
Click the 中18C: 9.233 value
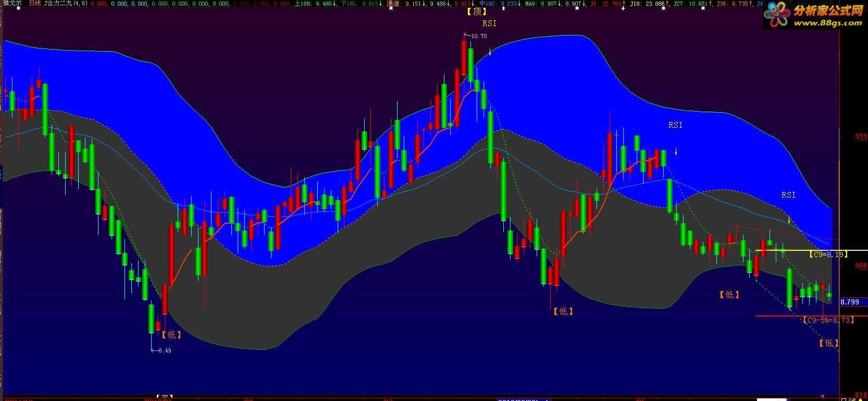click(501, 4)
